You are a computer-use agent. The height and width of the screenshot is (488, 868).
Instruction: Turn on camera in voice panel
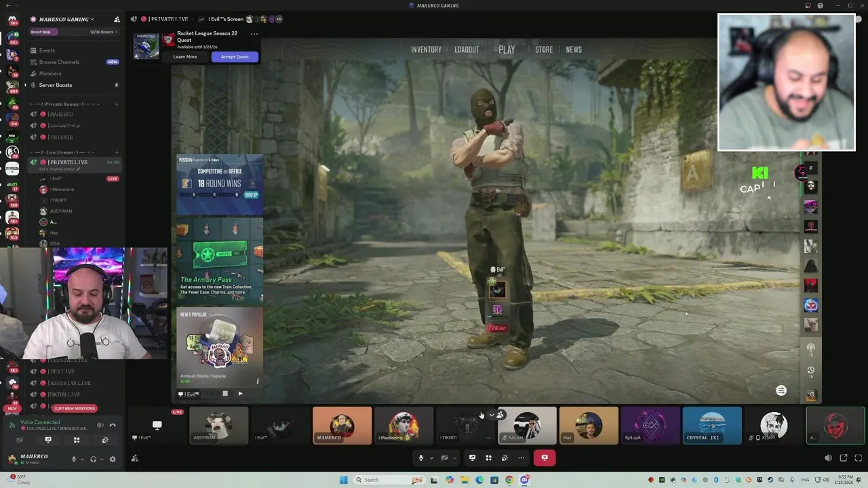[19, 440]
